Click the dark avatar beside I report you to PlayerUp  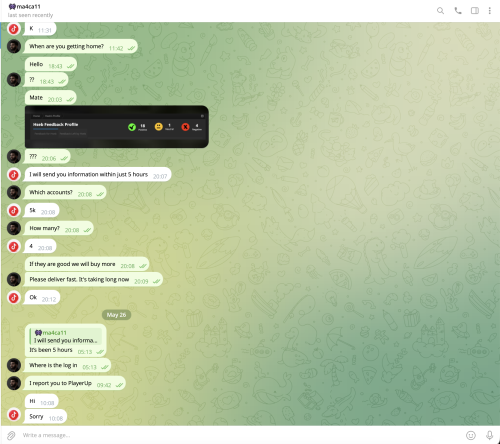coord(14,383)
